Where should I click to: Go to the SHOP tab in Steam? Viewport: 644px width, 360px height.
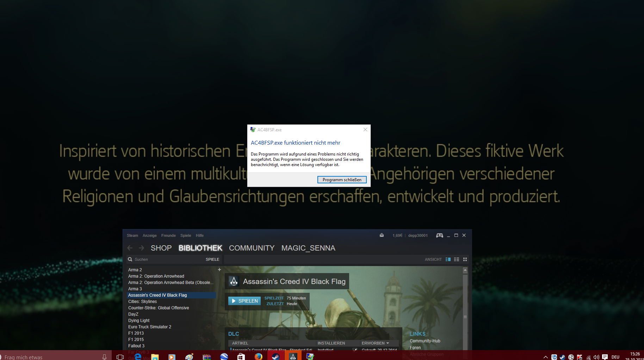161,248
